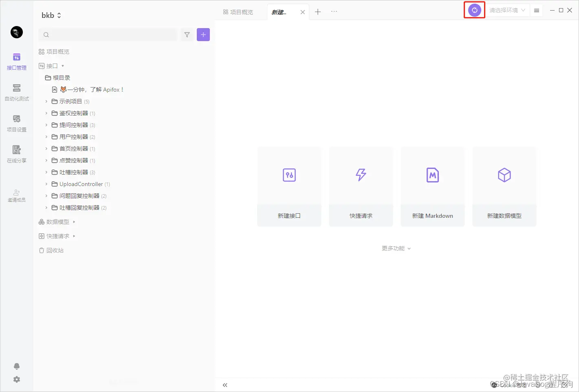
Task: Click 邀请成员 in sidebar
Action: coord(17,196)
